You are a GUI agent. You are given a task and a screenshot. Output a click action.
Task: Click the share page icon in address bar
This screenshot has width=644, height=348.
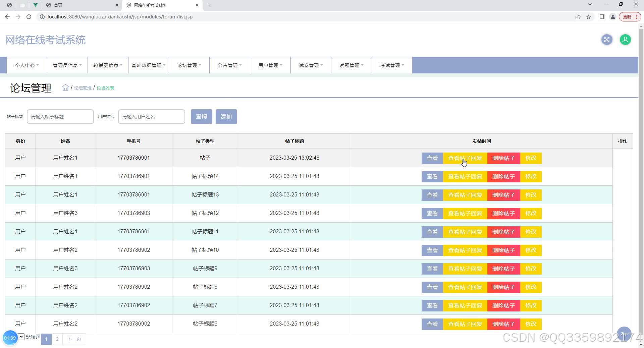578,17
